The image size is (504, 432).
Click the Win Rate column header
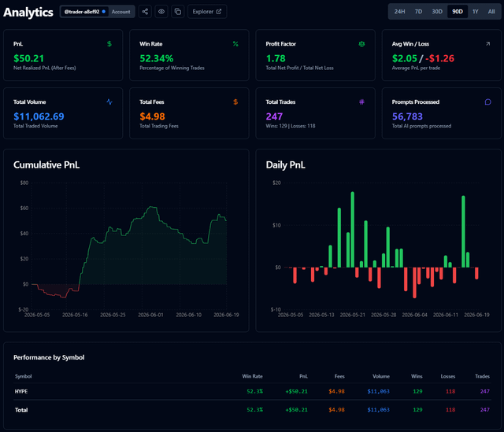252,376
